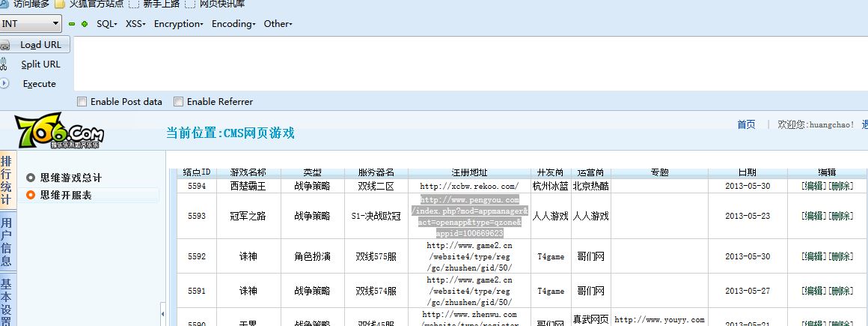Enable Post data checkbox
Screen dimensions: 868x326
coord(82,101)
